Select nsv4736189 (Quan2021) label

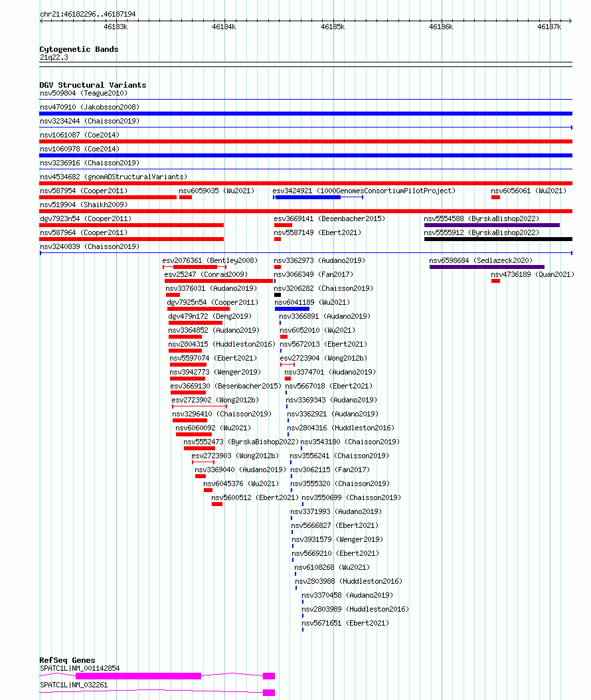[x=532, y=274]
